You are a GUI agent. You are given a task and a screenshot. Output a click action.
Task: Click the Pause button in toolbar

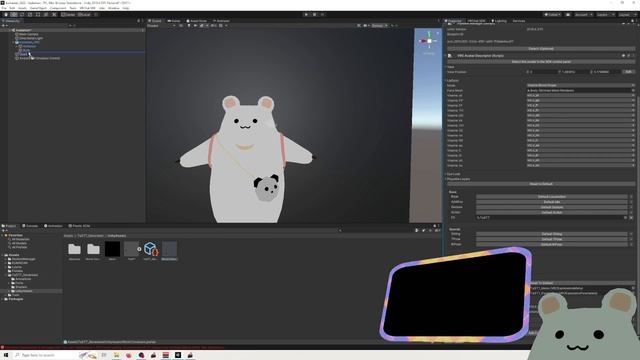(314, 15)
